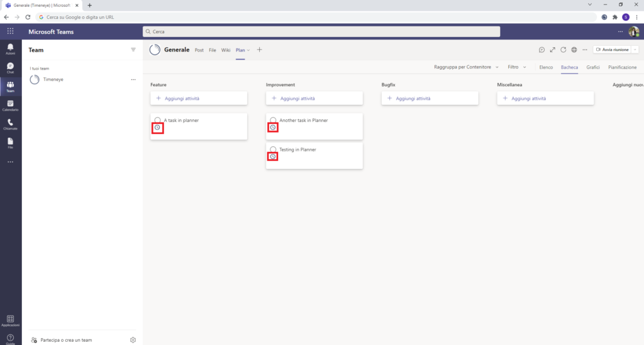Mark Another task in Planner complete

(x=273, y=120)
